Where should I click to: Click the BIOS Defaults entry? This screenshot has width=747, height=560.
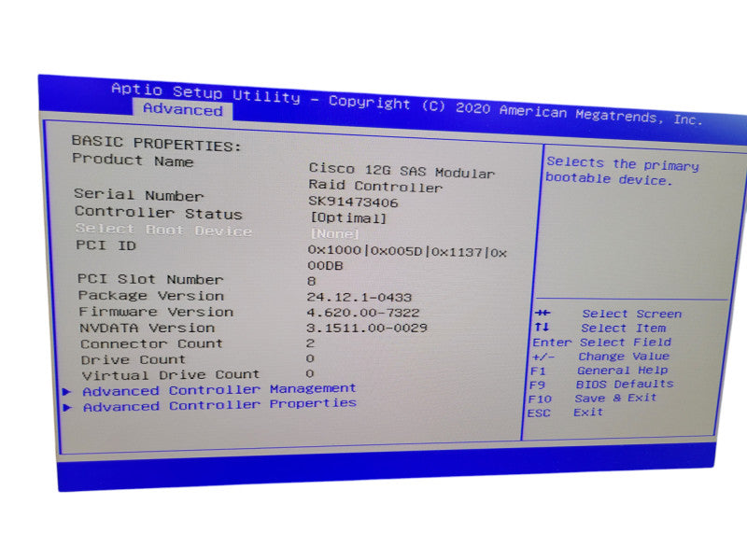(625, 384)
